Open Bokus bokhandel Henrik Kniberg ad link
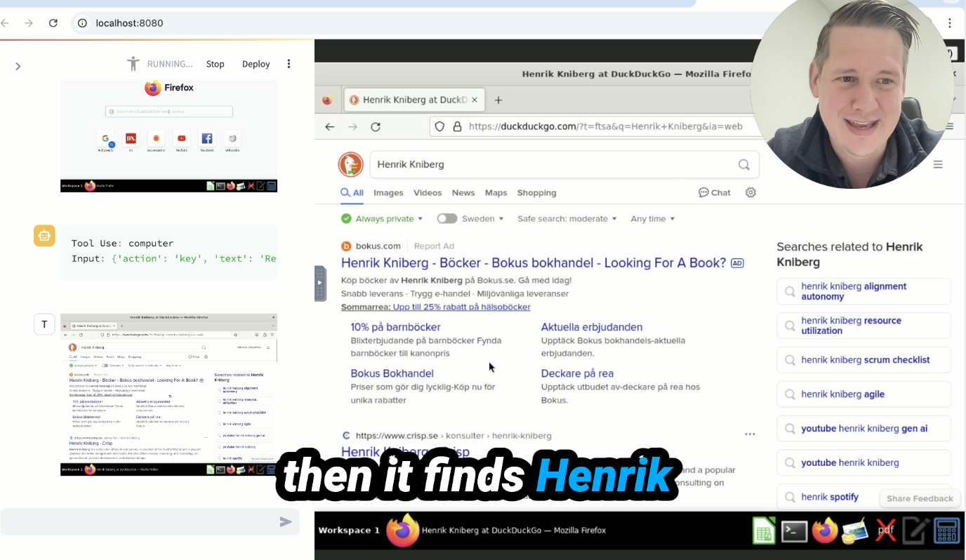Image resolution: width=966 pixels, height=560 pixels. [534, 263]
